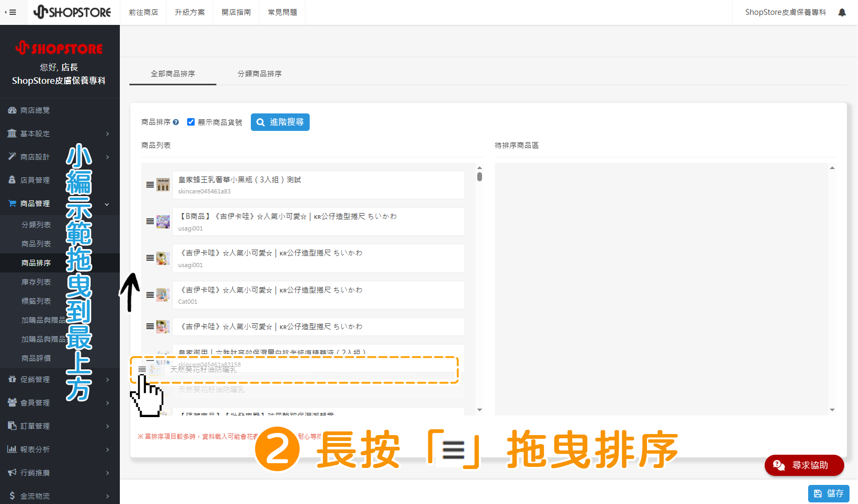
Task: Click the store design wand icon
Action: pyautogui.click(x=12, y=156)
